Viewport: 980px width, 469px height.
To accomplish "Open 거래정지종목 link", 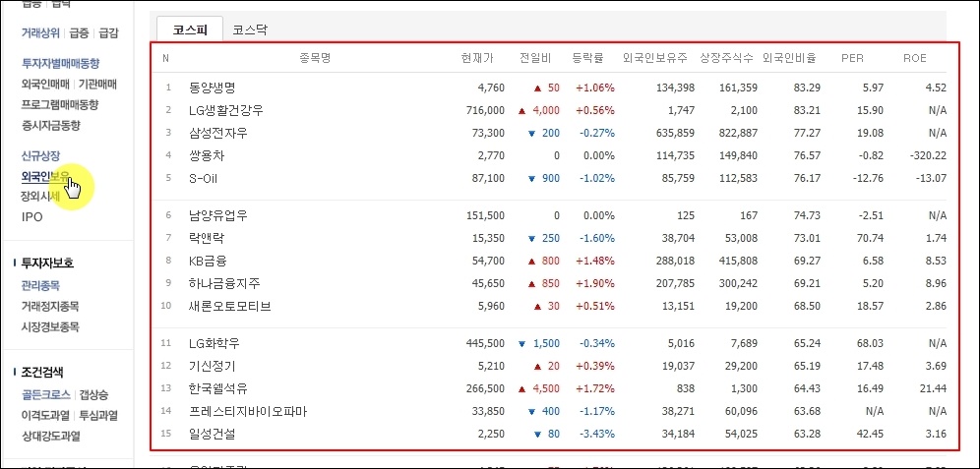I will pos(50,307).
